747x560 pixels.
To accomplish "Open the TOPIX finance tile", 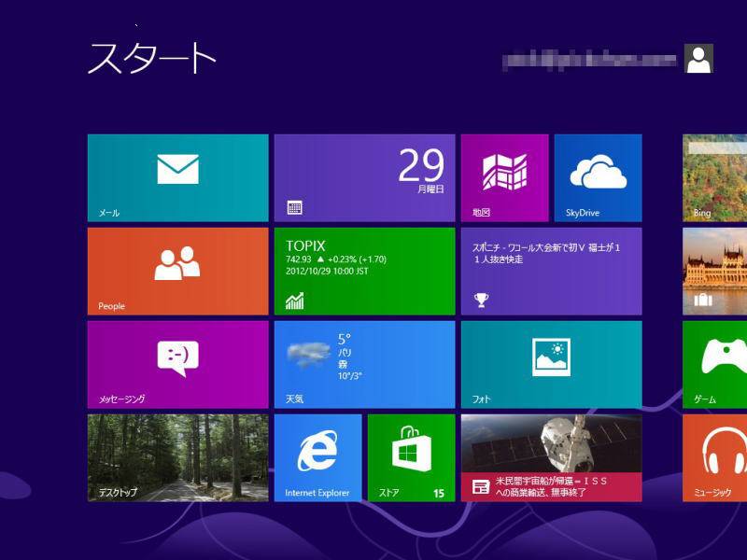I will pos(364,271).
